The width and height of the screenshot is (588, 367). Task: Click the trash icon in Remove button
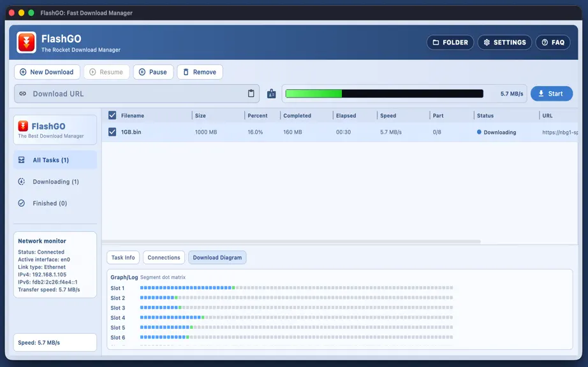coord(186,72)
